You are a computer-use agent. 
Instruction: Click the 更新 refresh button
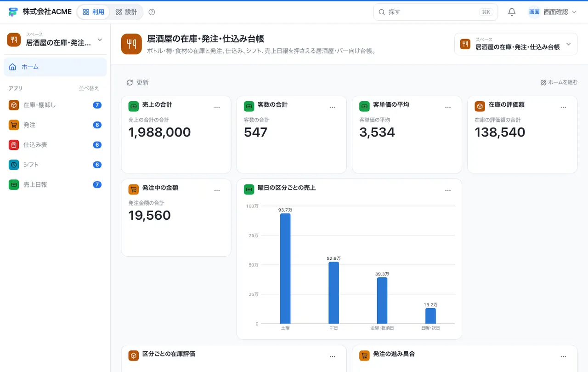(137, 82)
